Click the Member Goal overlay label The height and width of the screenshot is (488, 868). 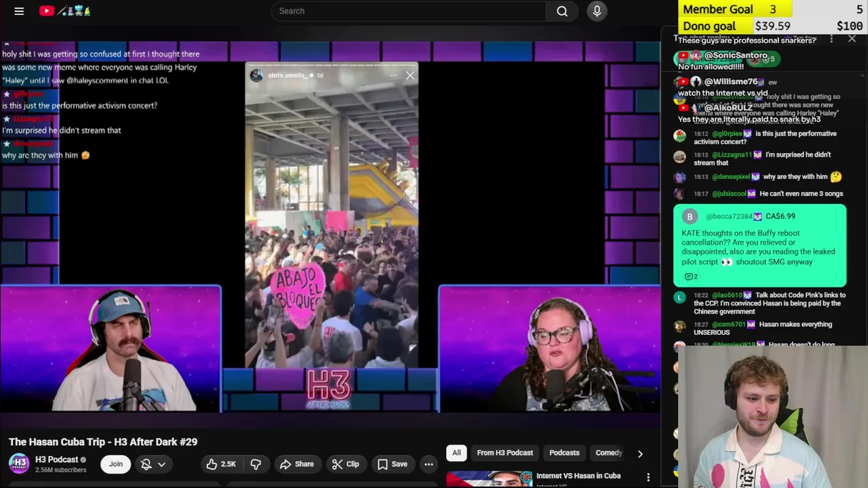(x=718, y=9)
